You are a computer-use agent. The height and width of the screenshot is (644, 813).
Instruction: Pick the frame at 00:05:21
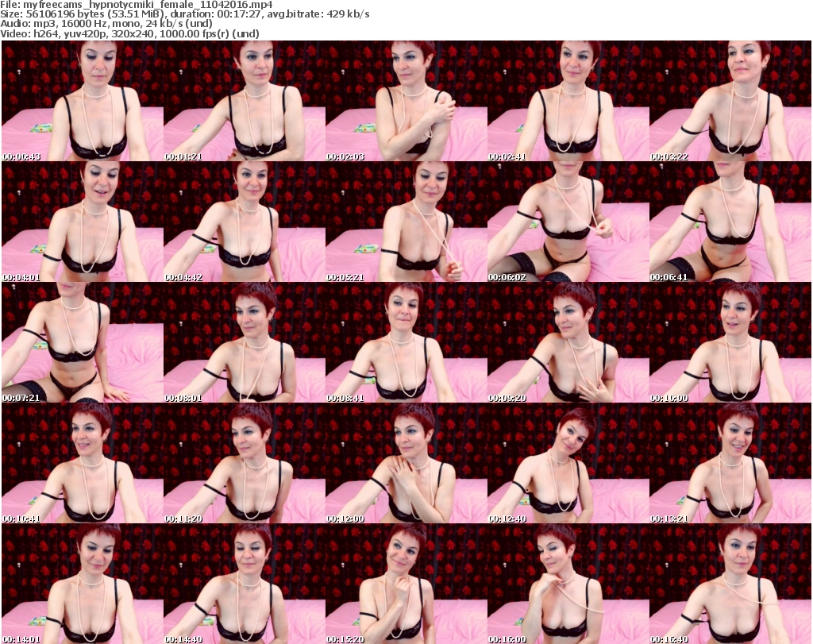(x=406, y=222)
